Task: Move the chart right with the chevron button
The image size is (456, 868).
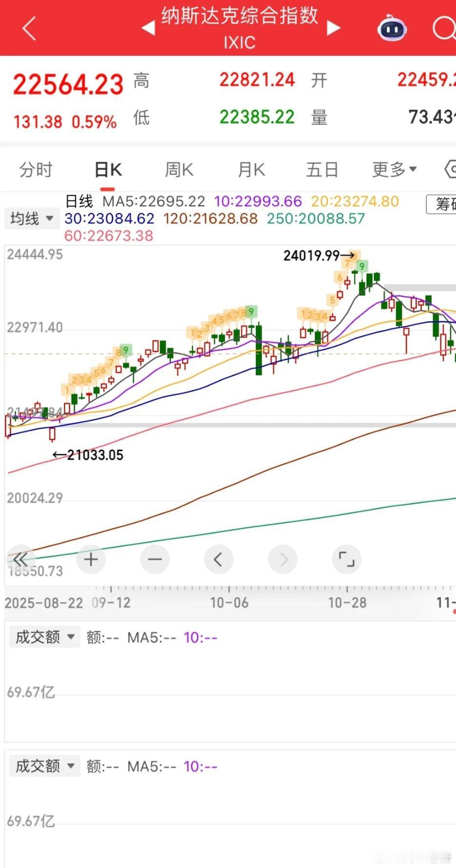Action: click(x=283, y=559)
